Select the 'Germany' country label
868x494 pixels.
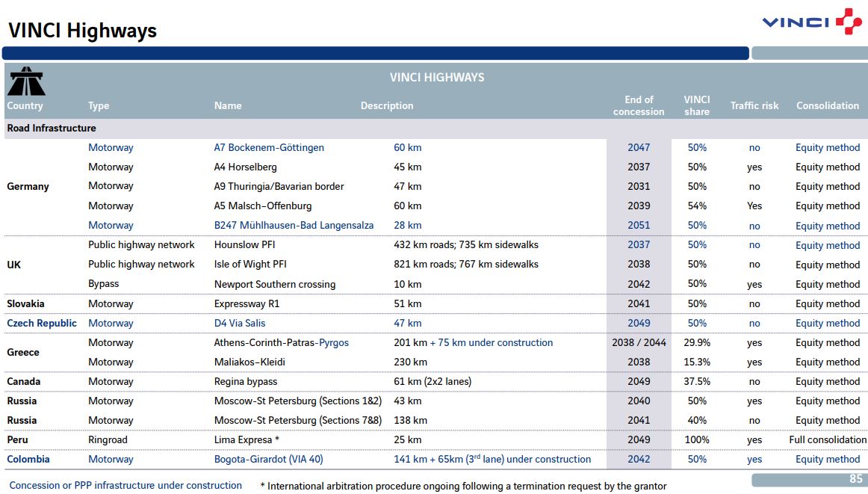(x=28, y=186)
